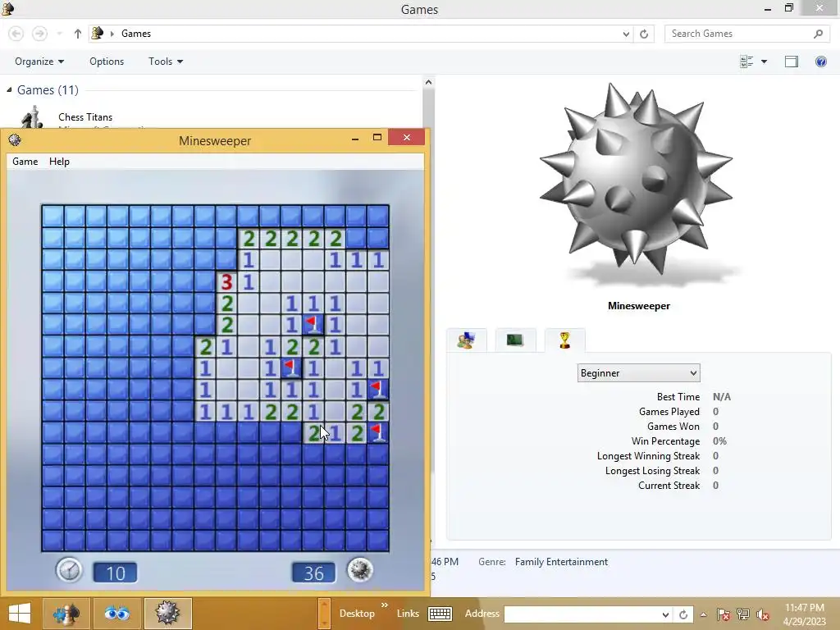Change the view layout icon
Viewport: 840px width, 630px height.
746,62
